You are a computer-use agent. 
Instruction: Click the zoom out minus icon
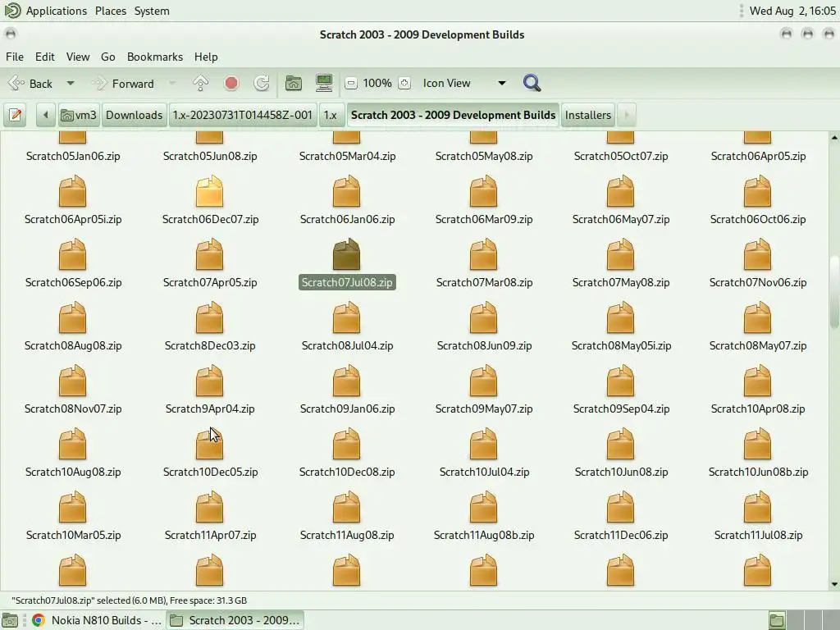(x=351, y=83)
